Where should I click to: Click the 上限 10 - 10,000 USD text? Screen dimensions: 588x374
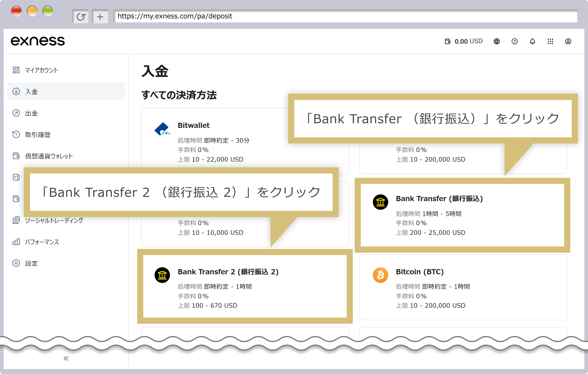pos(210,233)
